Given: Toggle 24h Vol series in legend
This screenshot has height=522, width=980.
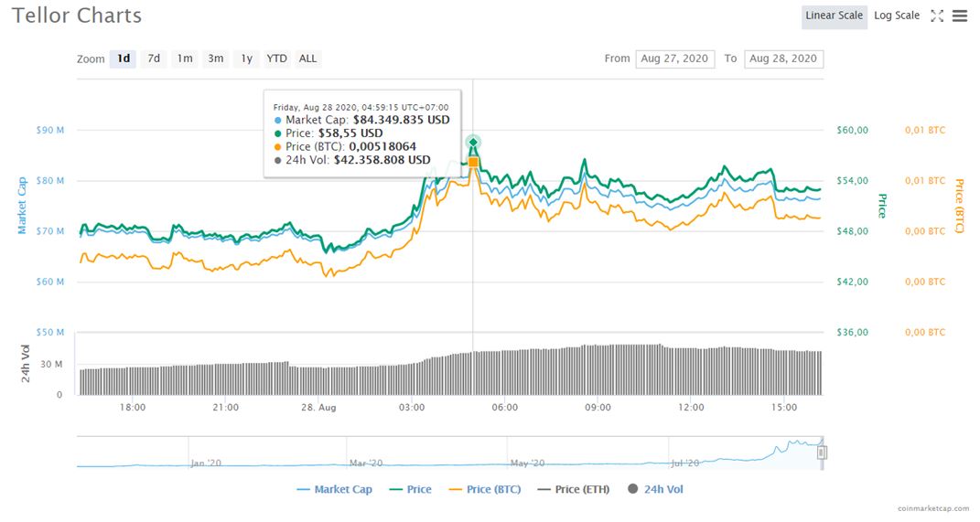Looking at the screenshot, I should click(656, 489).
